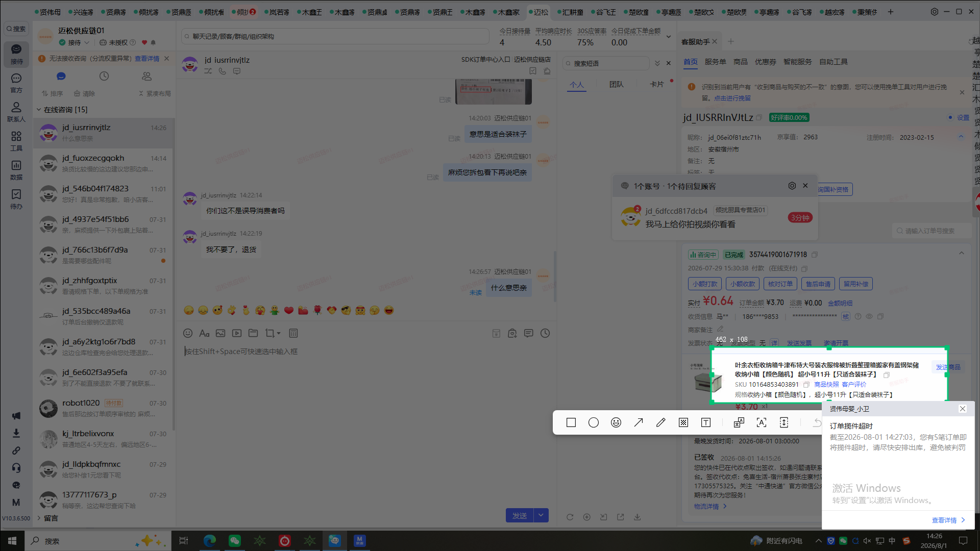Click the screenshot translate tool icon
The image size is (980, 551).
coord(739,422)
